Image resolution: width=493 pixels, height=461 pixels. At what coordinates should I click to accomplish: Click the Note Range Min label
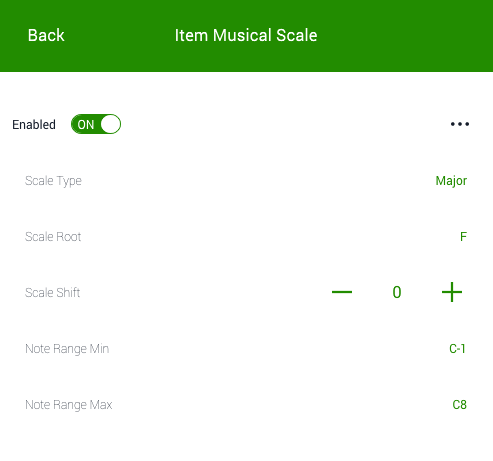67,349
